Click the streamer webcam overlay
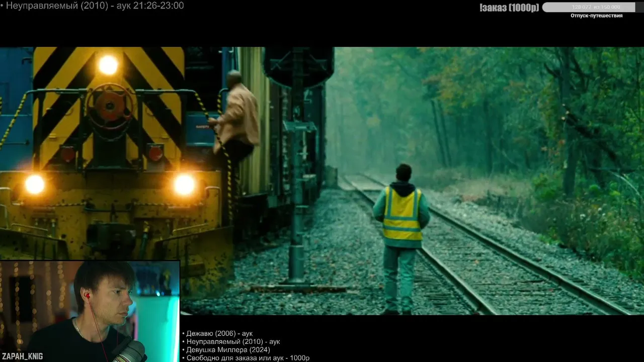The image size is (644, 362). (90, 311)
